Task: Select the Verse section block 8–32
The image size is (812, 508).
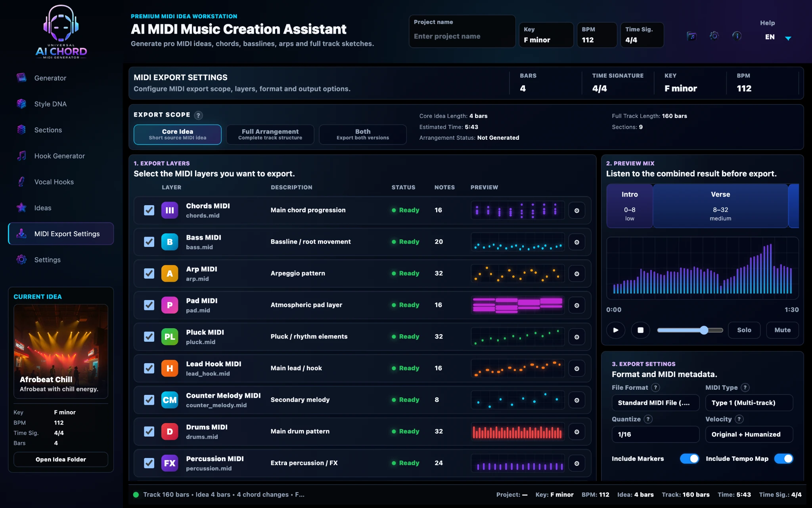Action: click(x=720, y=206)
